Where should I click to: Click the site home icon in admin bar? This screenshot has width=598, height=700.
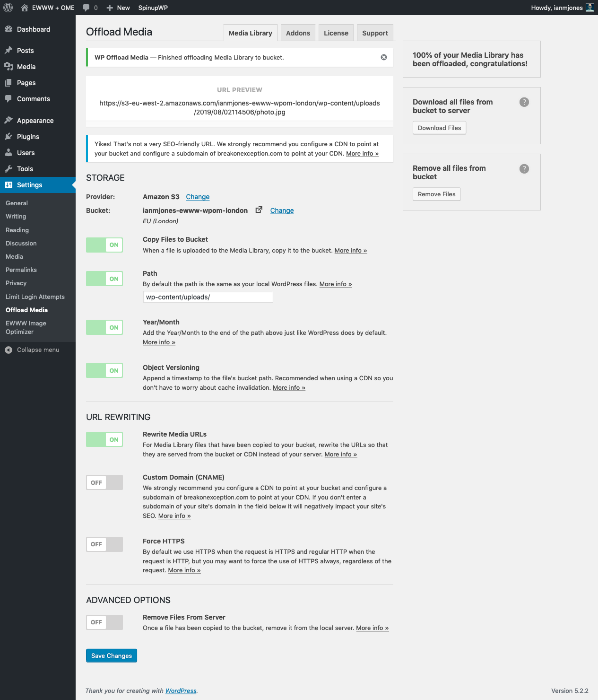tap(25, 8)
